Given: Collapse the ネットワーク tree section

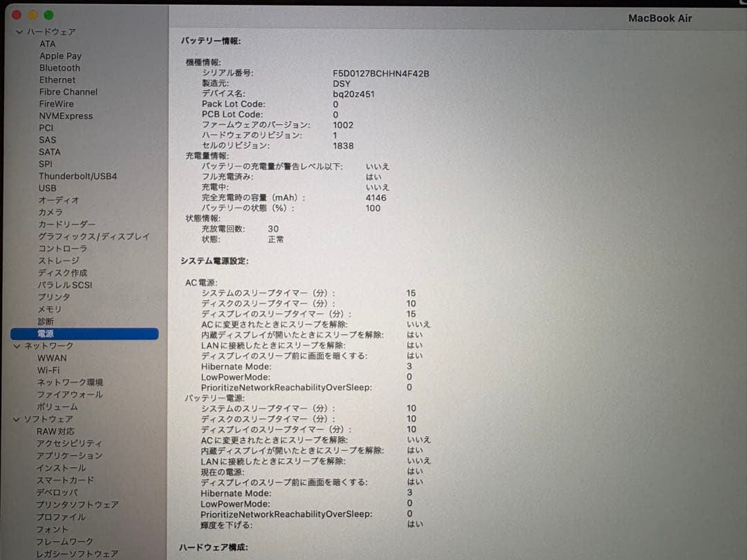Looking at the screenshot, I should pos(16,346).
